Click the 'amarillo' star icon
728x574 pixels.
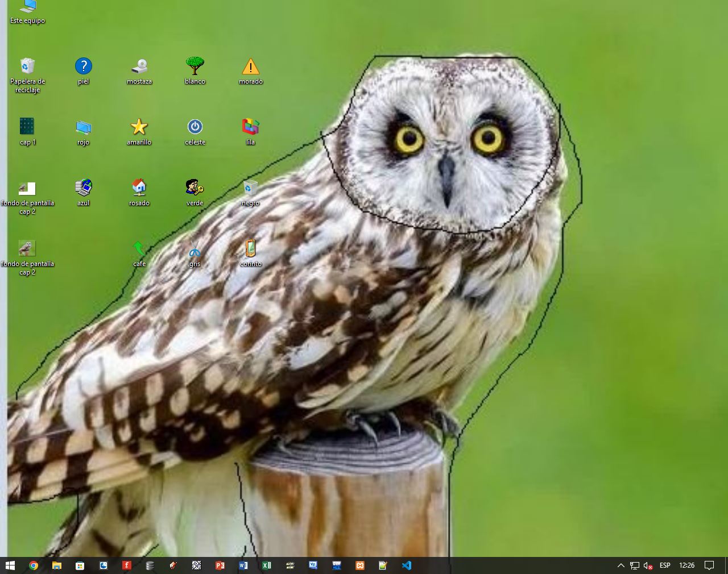(x=139, y=127)
